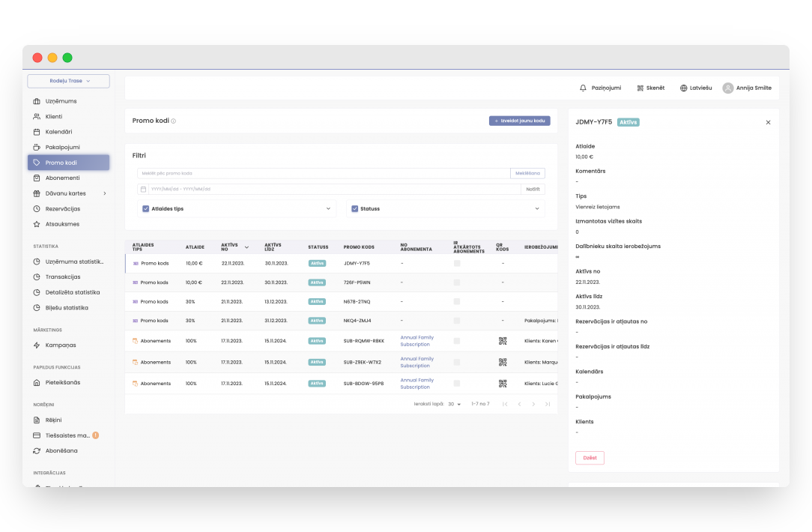Go to the next page arrow

[533, 404]
